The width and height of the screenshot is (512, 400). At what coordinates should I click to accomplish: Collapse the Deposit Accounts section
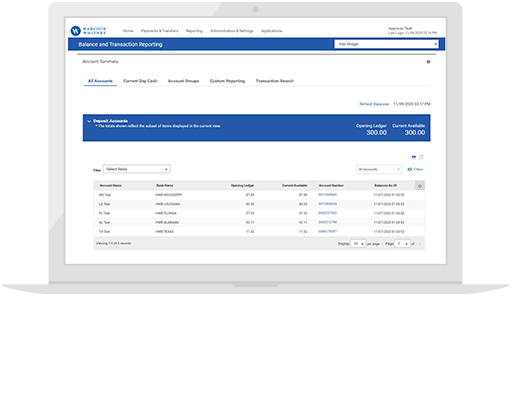(89, 121)
